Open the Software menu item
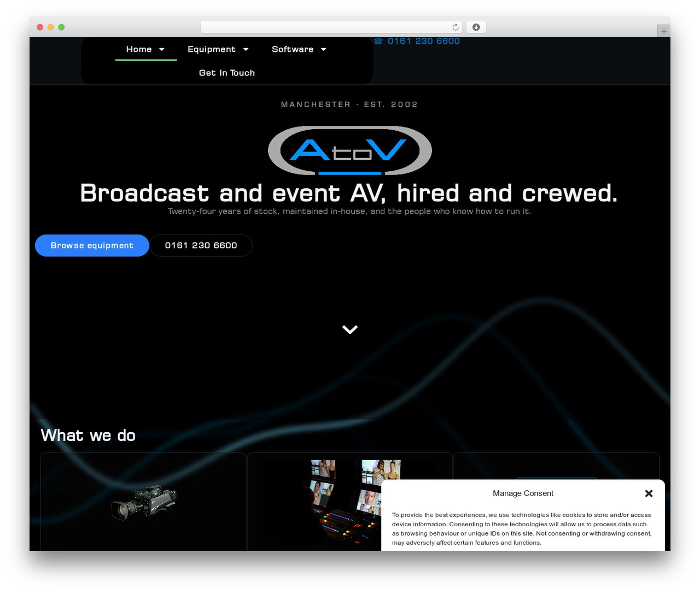Screen dimensions: 700x593 pyautogui.click(x=293, y=49)
